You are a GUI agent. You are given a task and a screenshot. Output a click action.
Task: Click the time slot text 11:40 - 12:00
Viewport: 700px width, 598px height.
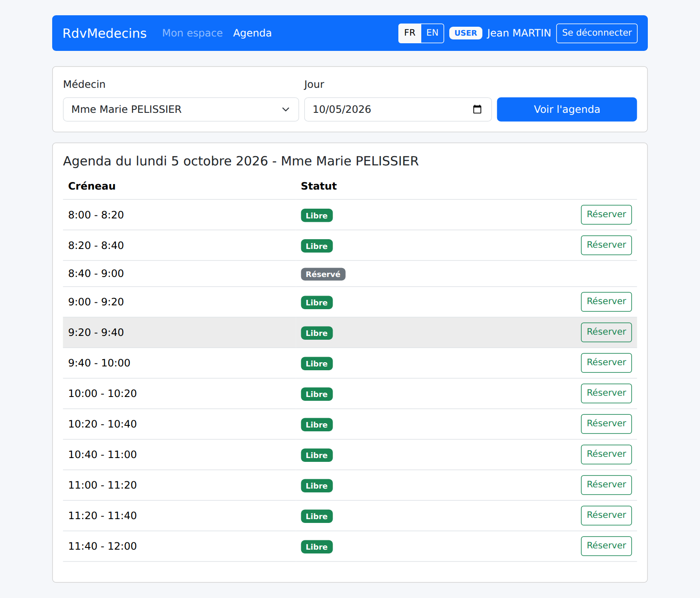coord(103,546)
